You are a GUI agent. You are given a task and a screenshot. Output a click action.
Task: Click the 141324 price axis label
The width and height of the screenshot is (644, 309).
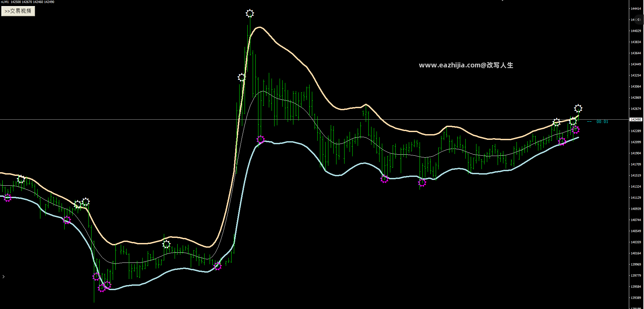[636, 186]
